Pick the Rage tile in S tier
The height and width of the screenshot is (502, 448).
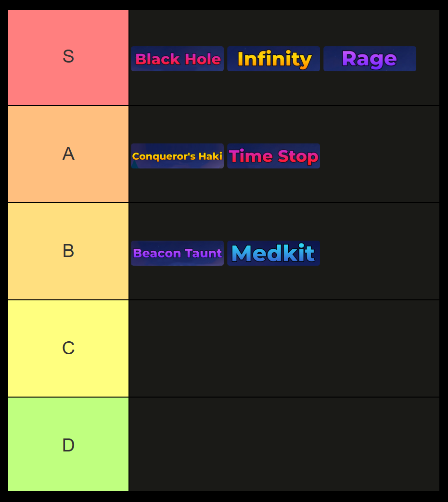tap(370, 59)
